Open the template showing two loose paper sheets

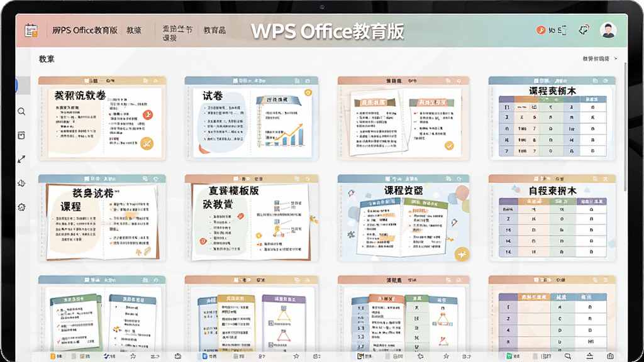[403, 118]
